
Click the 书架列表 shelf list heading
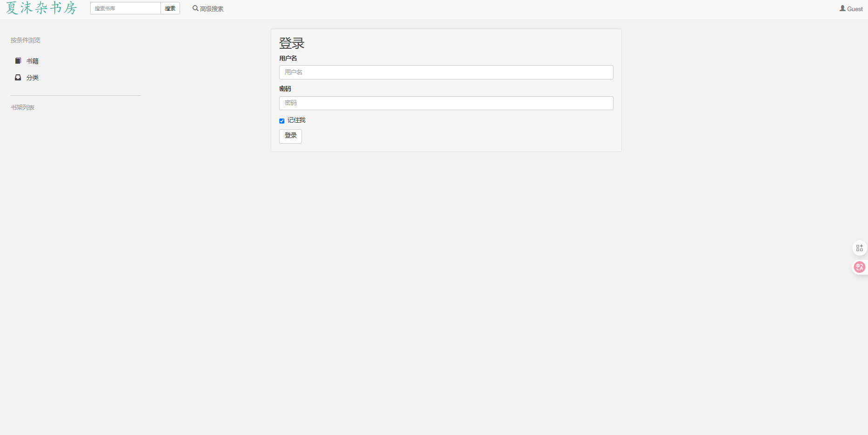point(22,107)
